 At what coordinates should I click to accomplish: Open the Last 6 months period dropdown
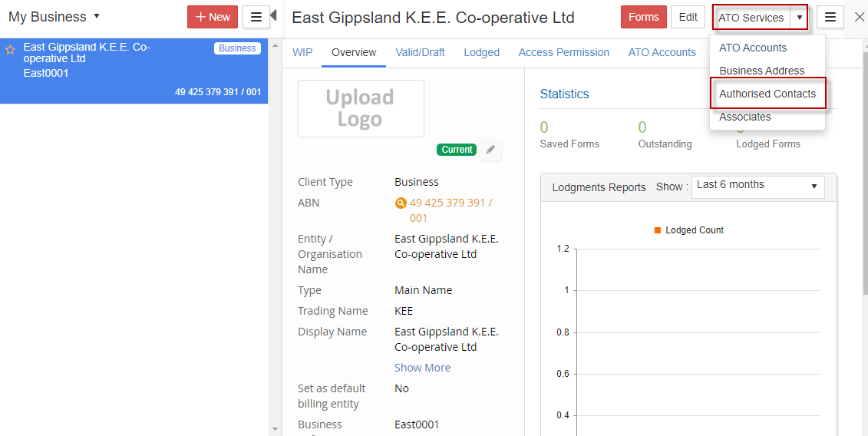coord(757,186)
